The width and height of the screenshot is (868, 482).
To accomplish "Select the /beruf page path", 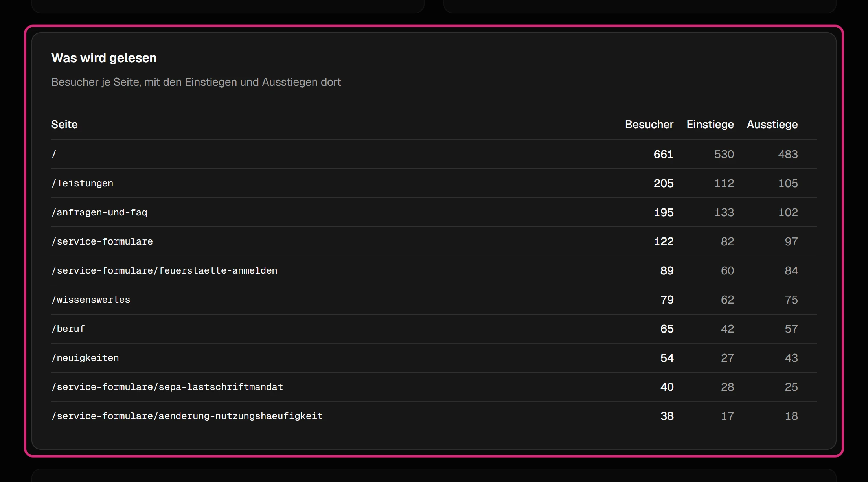I will 68,329.
